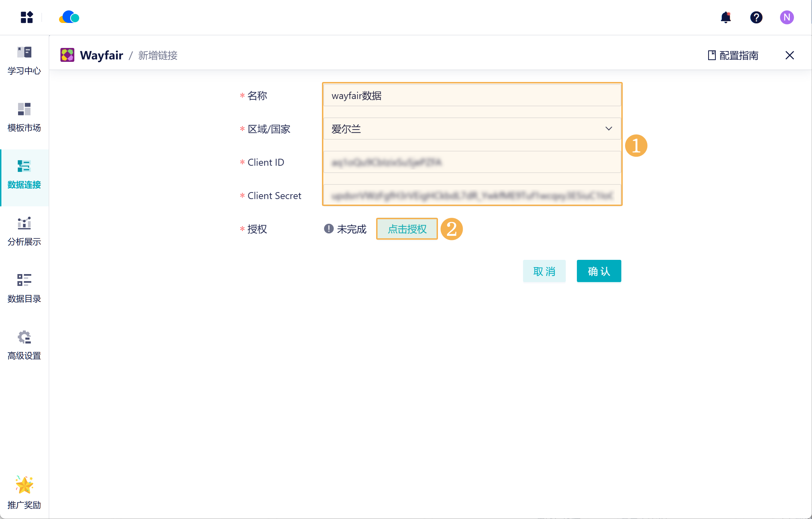
Task: Go to 分析展示 section
Action: tap(24, 232)
